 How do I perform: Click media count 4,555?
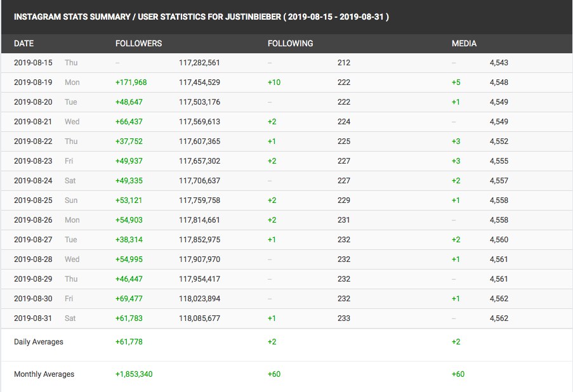click(x=499, y=161)
